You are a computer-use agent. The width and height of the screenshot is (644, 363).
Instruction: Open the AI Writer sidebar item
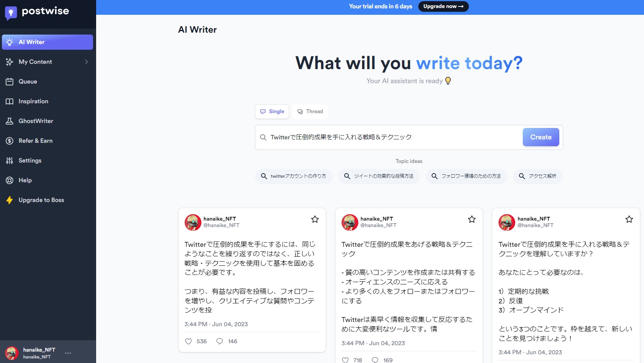47,42
